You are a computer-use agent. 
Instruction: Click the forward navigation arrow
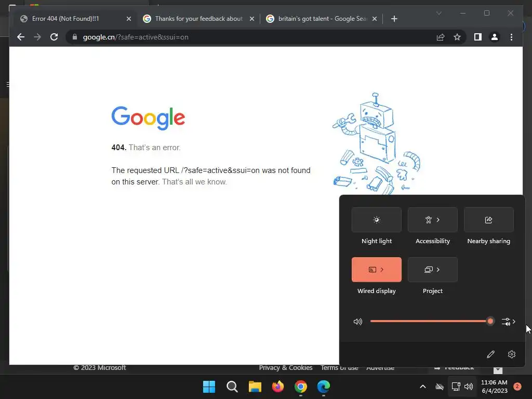pos(37,37)
